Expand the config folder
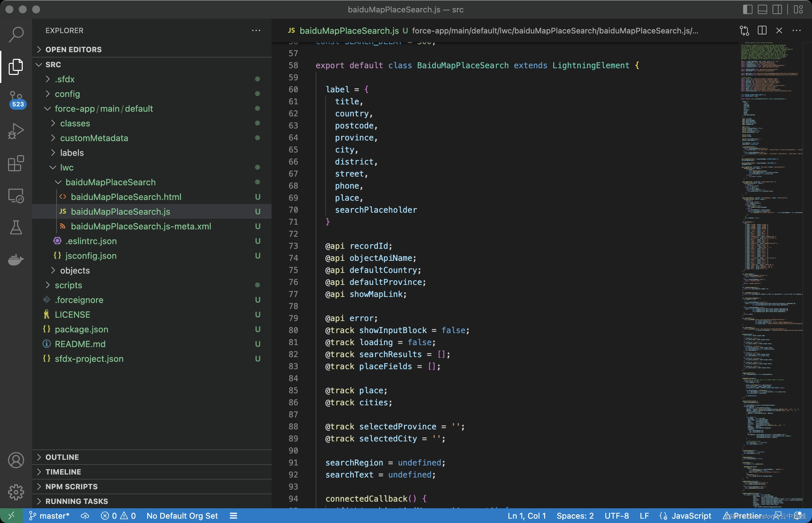Screen dimensions: 812x523 152,94
